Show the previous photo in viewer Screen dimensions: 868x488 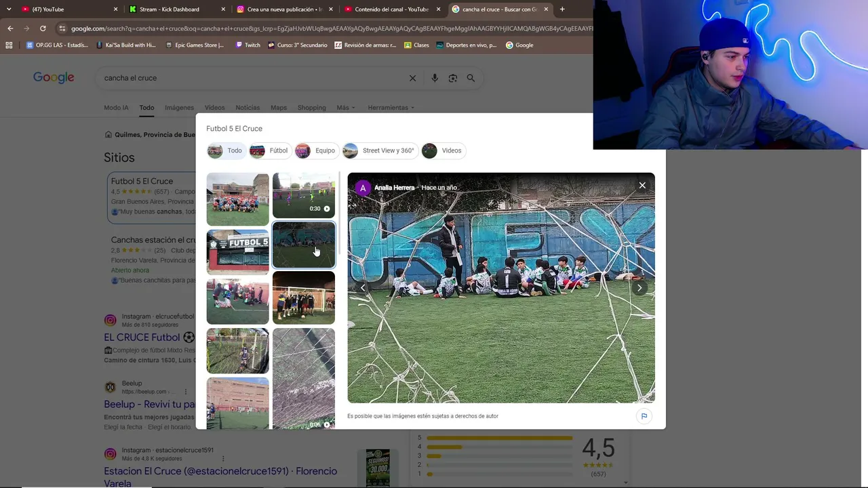coord(363,288)
